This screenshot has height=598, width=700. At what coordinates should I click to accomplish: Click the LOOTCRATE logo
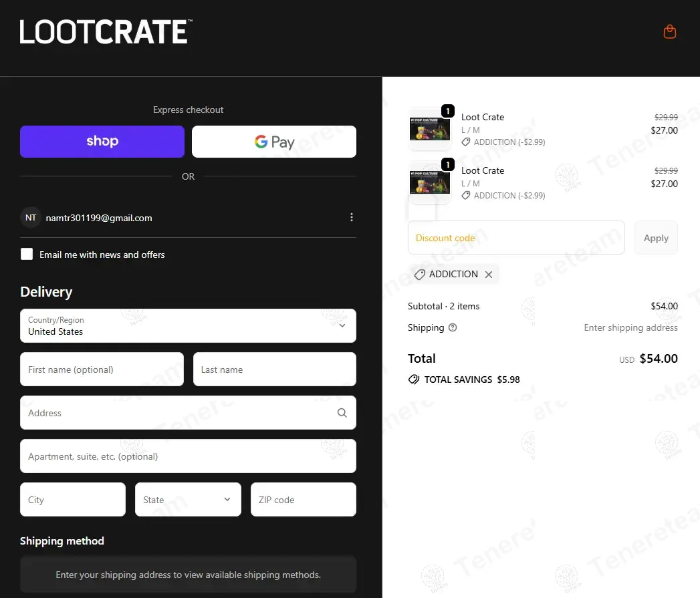(x=106, y=31)
